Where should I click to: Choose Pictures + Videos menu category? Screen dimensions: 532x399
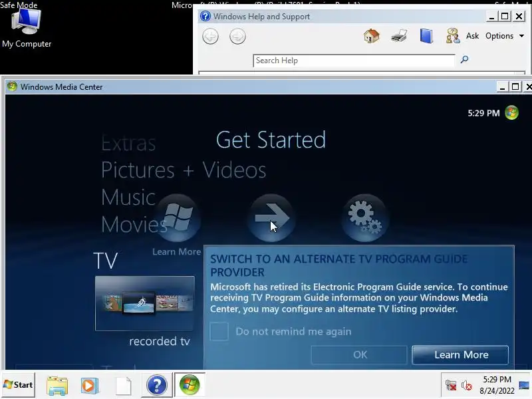pos(184,170)
